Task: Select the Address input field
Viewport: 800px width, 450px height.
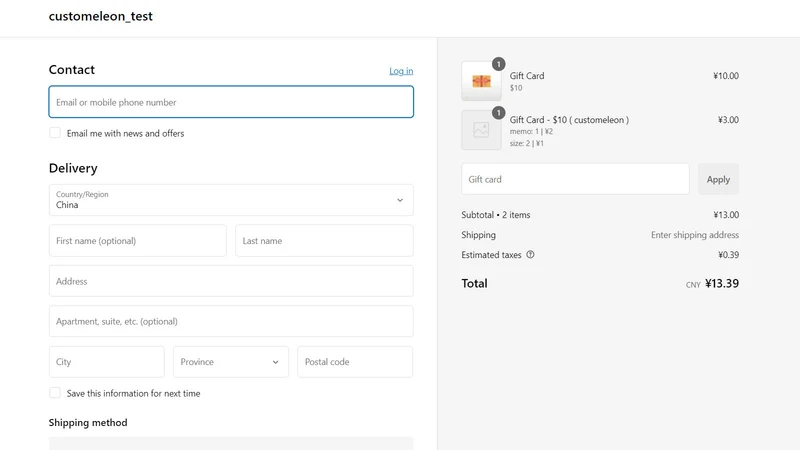Action: (231, 281)
